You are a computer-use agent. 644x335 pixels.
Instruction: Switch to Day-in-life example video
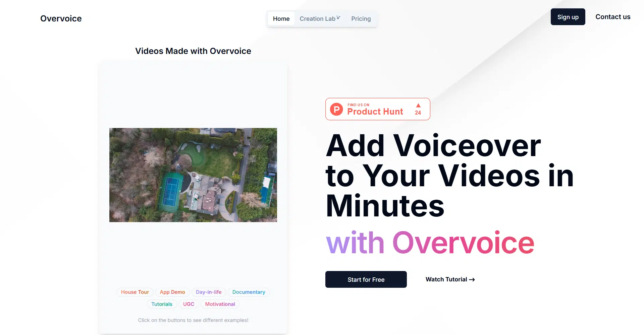click(209, 292)
